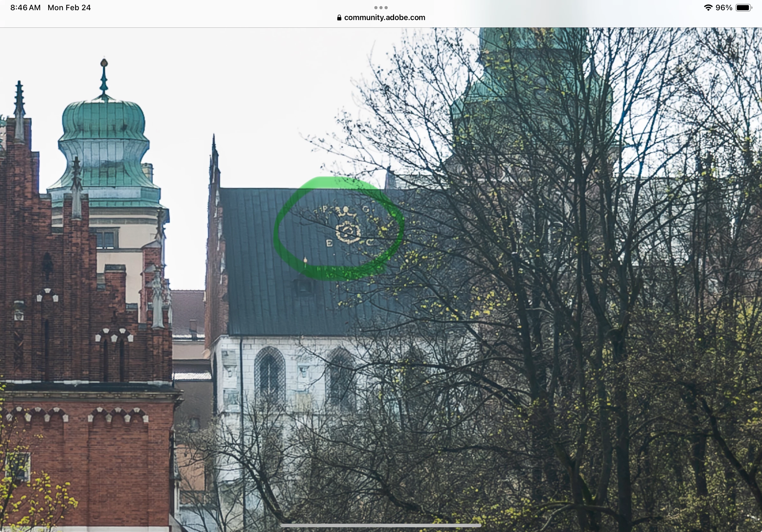Tap the 8:46 AM clock
762x532 pixels.
pyautogui.click(x=25, y=8)
